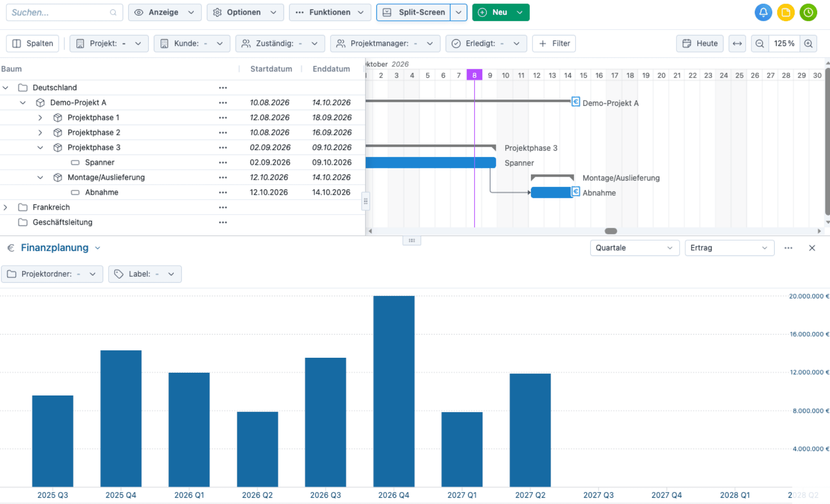Add a new Filter
Viewport: 830px width, 504px height.
[x=554, y=43]
